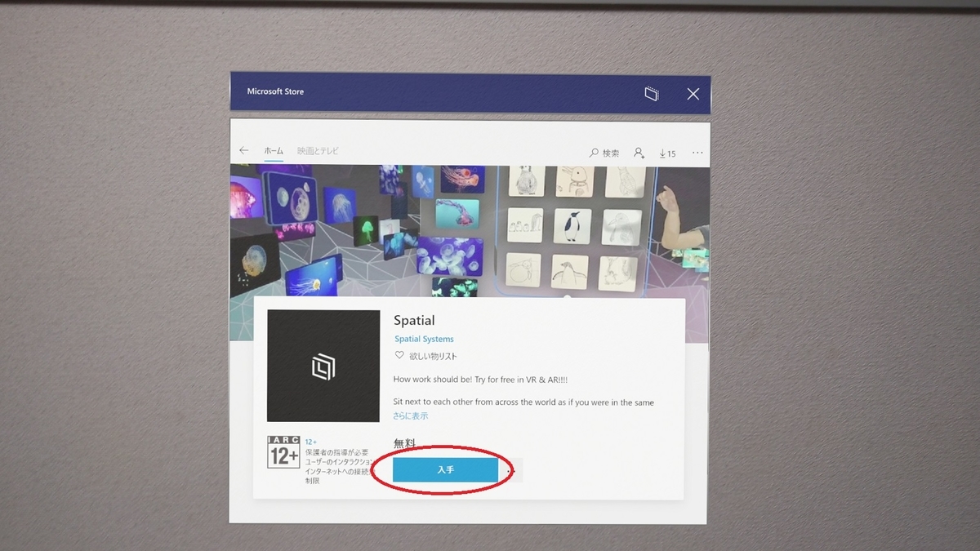Add Spatial to 欲しい物リスト

tap(425, 357)
